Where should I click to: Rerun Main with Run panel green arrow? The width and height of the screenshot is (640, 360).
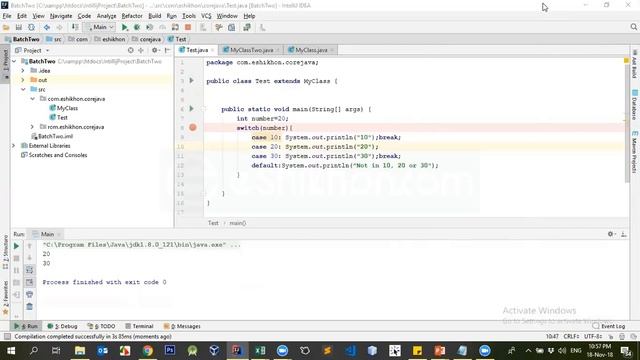16,246
